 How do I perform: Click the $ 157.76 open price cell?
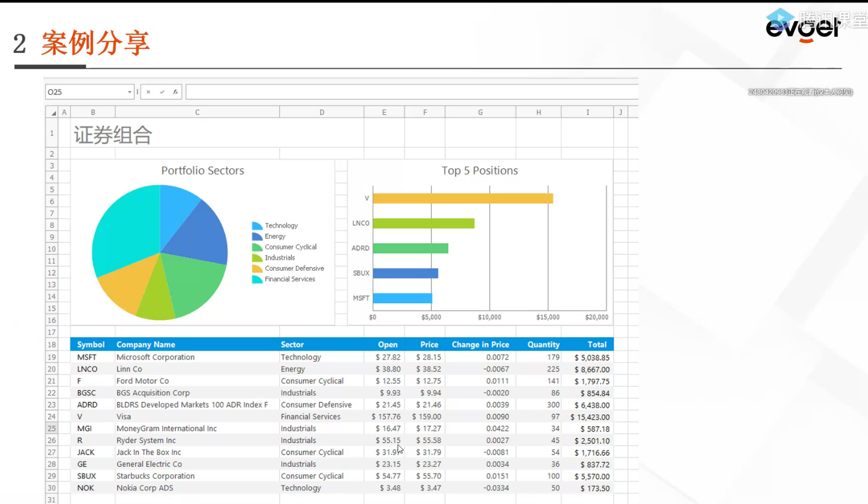point(384,417)
